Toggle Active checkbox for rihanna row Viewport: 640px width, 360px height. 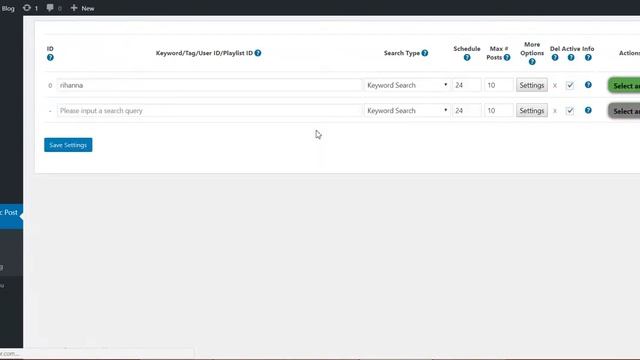570,85
